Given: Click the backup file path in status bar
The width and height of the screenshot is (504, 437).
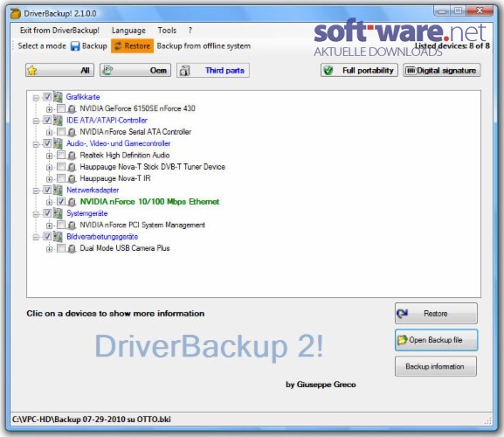Looking at the screenshot, I should 92,420.
